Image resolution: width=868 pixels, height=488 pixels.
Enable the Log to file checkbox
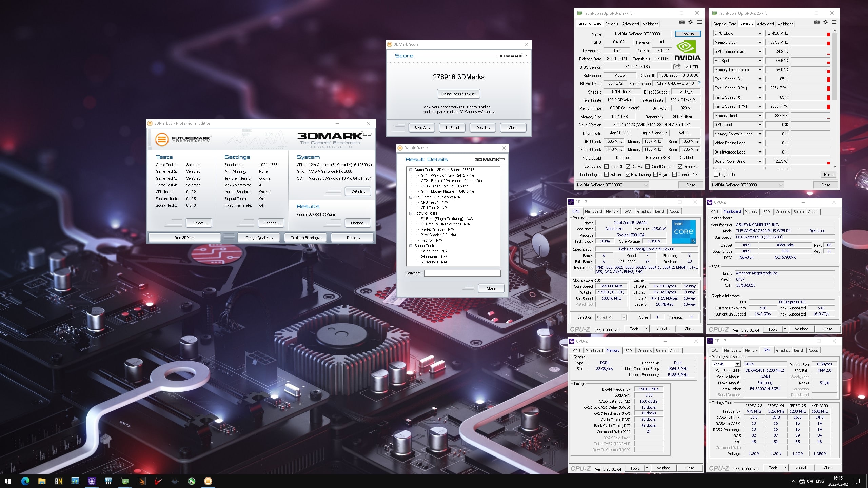point(716,175)
